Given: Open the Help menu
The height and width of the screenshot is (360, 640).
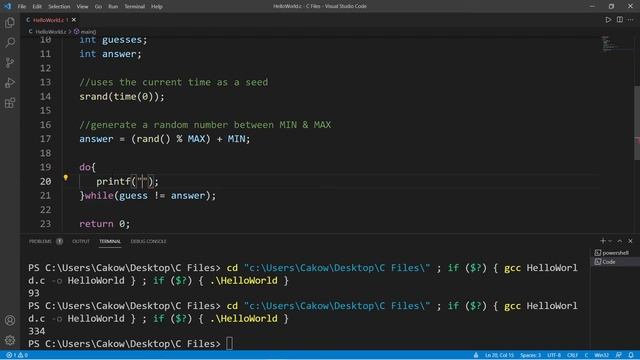Looking at the screenshot, I should pos(157,6).
